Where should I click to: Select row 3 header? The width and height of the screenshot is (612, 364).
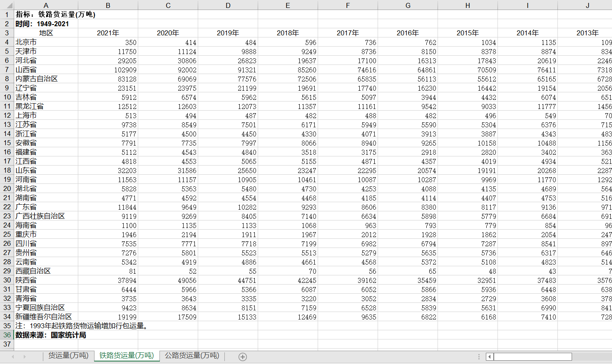tap(7, 33)
